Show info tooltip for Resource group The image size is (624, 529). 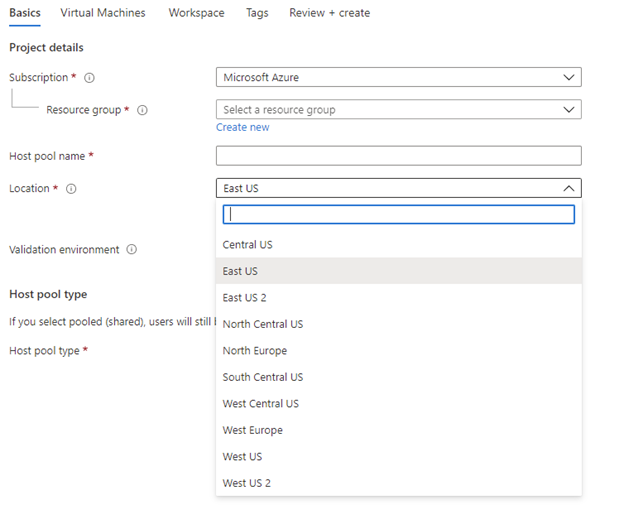pyautogui.click(x=142, y=110)
